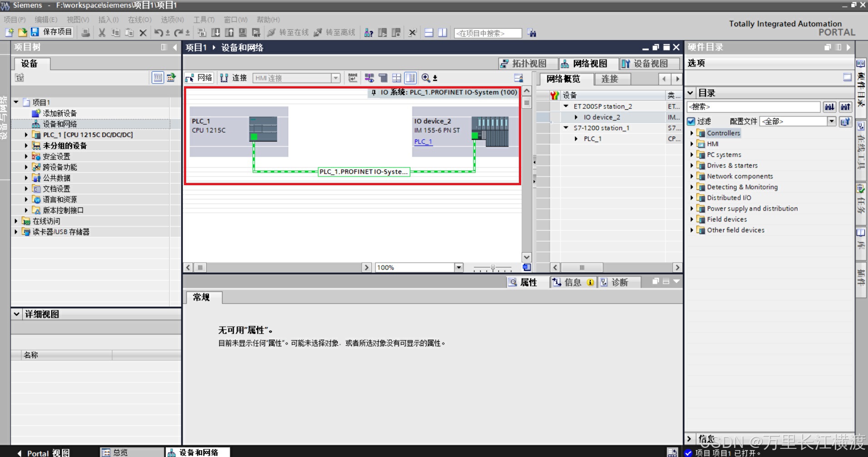
Task: Click the copy icon in main toolbar
Action: pyautogui.click(x=116, y=33)
